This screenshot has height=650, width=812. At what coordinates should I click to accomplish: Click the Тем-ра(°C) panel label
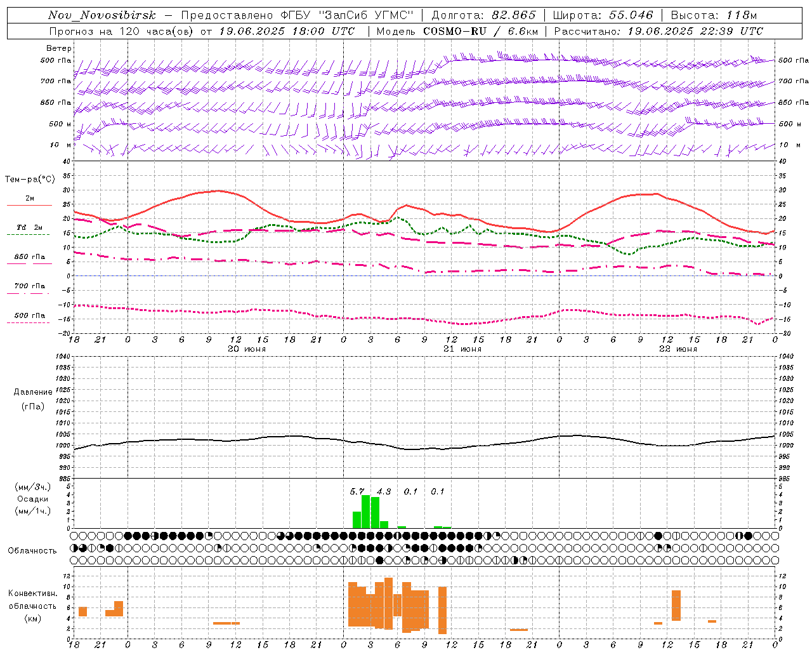(30, 180)
